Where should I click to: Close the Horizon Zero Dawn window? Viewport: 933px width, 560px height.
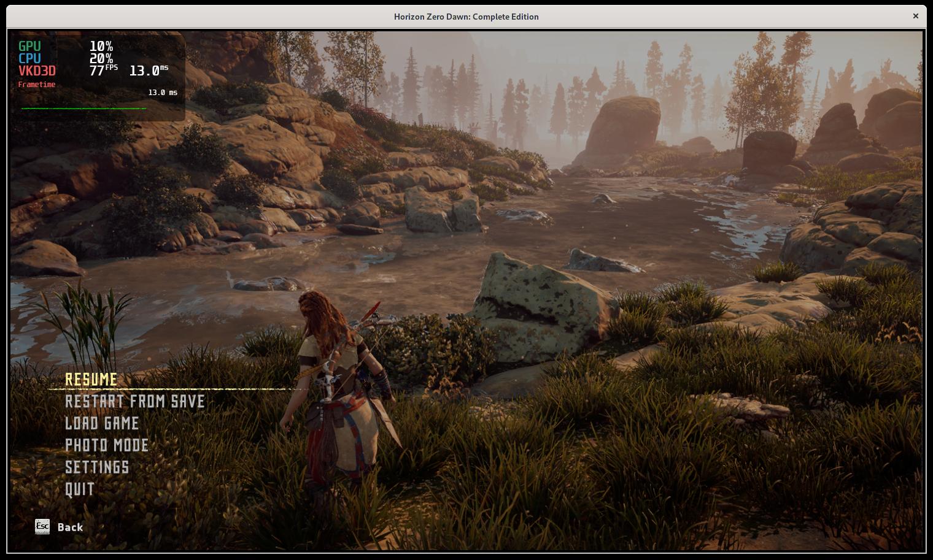point(916,17)
